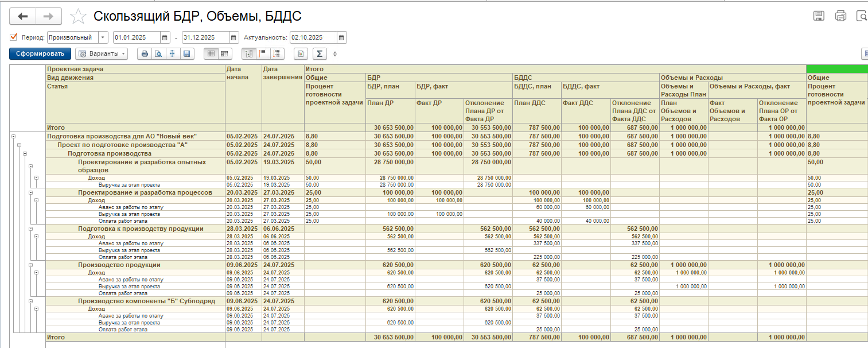Image resolution: width=868 pixels, height=348 pixels.
Task: Open print preview with magnifier icon
Action: [x=158, y=54]
